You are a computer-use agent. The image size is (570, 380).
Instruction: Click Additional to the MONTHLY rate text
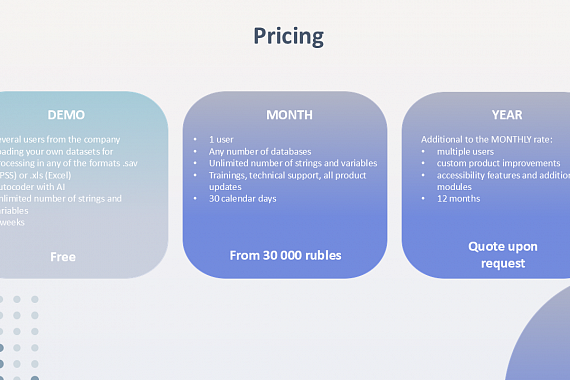click(x=487, y=140)
